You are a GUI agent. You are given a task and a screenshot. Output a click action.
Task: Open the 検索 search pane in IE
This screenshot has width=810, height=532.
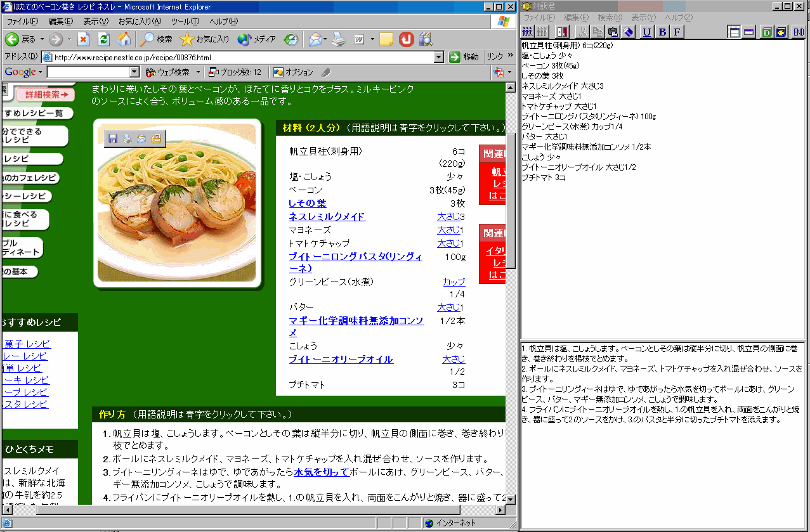coord(157,39)
